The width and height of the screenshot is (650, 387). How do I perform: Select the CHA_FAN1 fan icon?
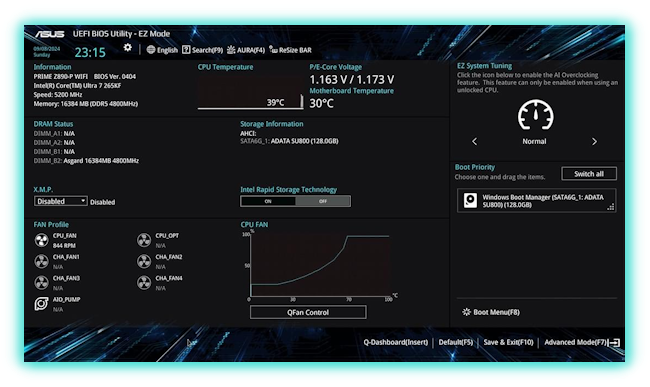pyautogui.click(x=41, y=261)
